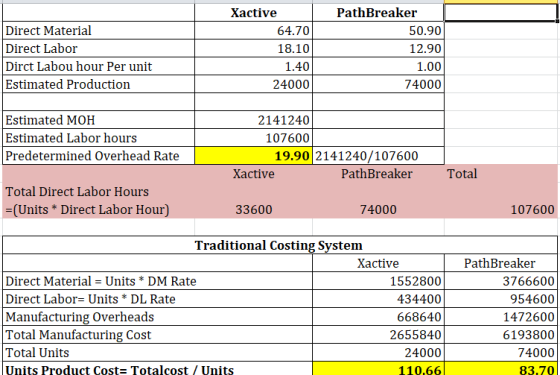This screenshot has width=560, height=375.
Task: Click Xactive header in Traditional Costing table
Action: pyautogui.click(x=378, y=263)
